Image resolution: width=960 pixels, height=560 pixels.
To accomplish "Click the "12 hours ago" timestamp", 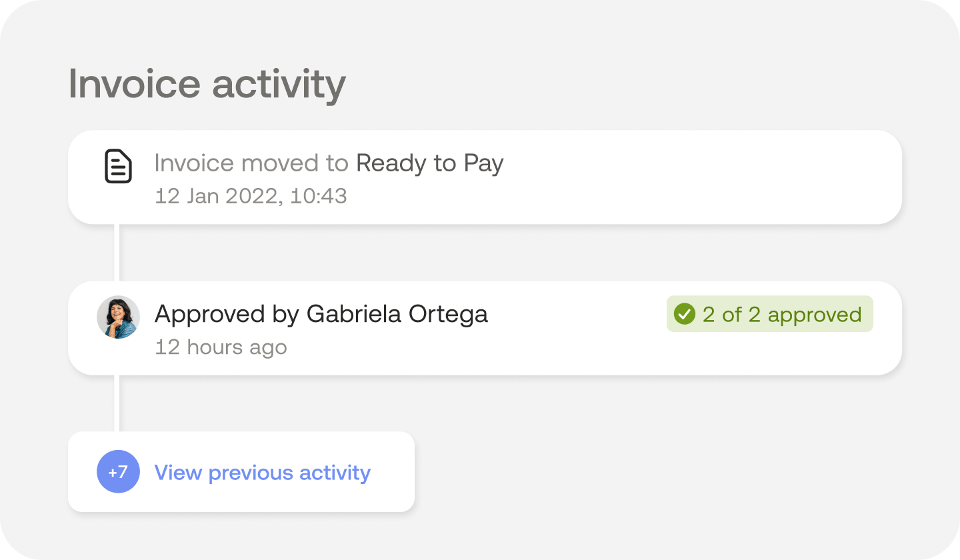I will 221,347.
